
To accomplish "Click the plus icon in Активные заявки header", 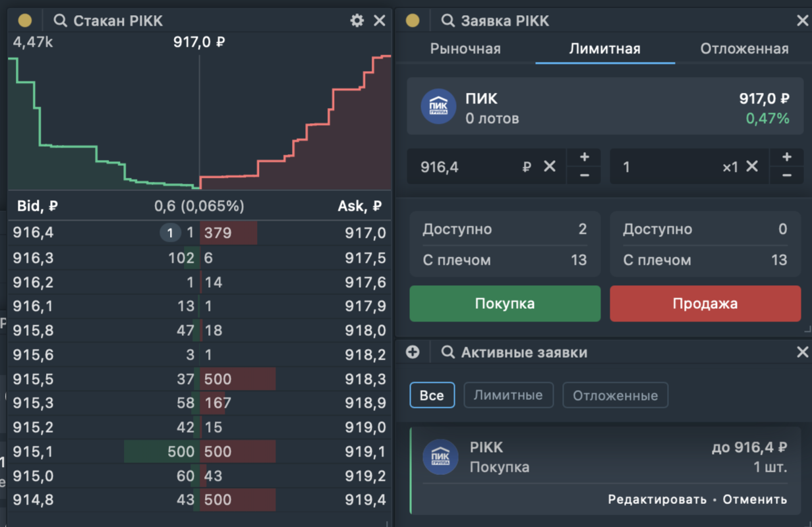I will 413,352.
